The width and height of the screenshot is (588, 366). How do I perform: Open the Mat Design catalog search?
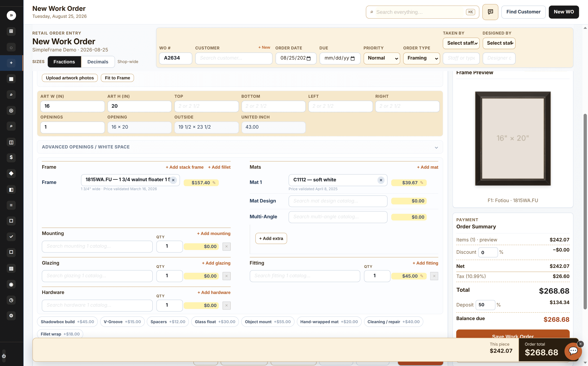click(338, 201)
